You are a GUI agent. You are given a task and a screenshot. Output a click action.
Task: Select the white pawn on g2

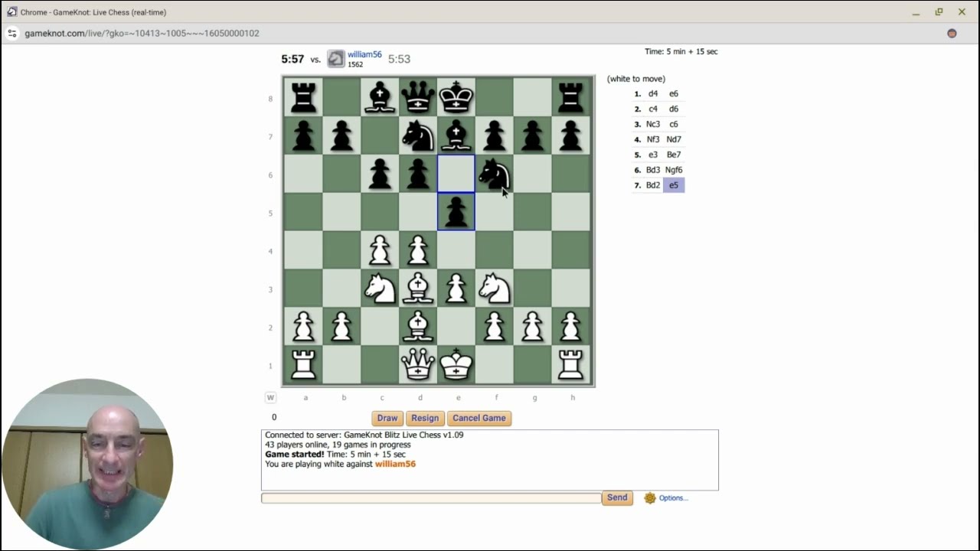point(533,327)
